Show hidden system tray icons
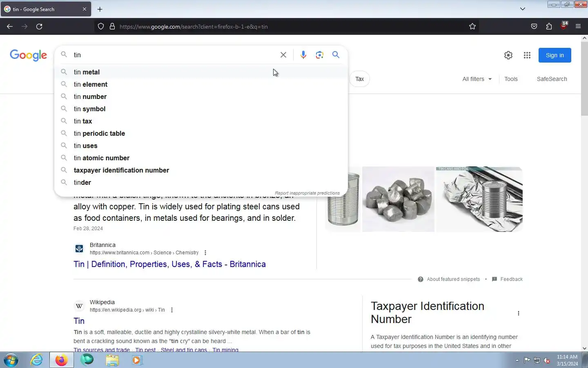Image resolution: width=588 pixels, height=368 pixels. pyautogui.click(x=517, y=360)
